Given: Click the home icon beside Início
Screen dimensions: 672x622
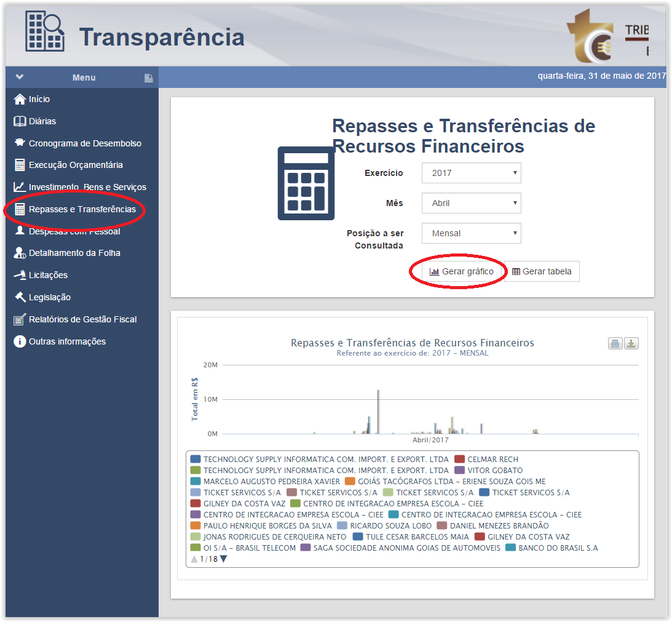Looking at the screenshot, I should (x=20, y=100).
